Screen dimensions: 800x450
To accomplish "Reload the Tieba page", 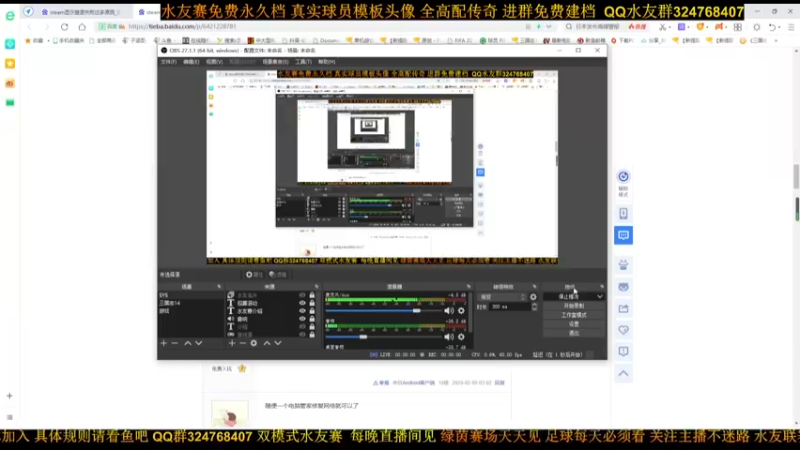I will pos(64,27).
